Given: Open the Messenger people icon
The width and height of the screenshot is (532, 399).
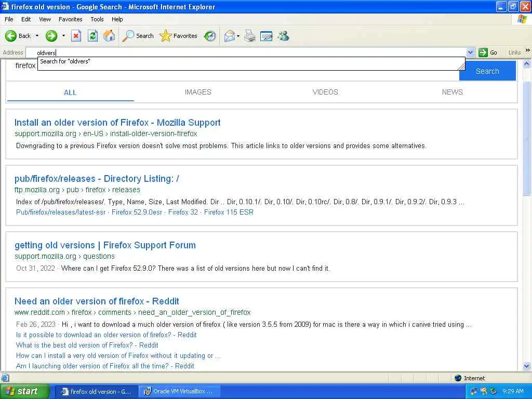Looking at the screenshot, I should point(283,36).
